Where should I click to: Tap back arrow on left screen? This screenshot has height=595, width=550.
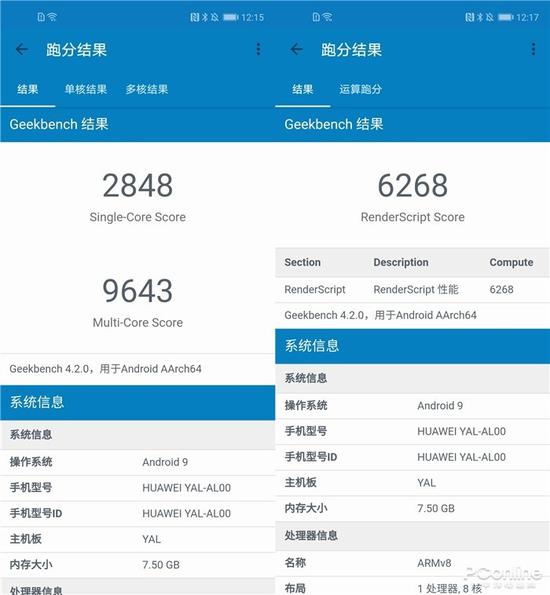(22, 49)
